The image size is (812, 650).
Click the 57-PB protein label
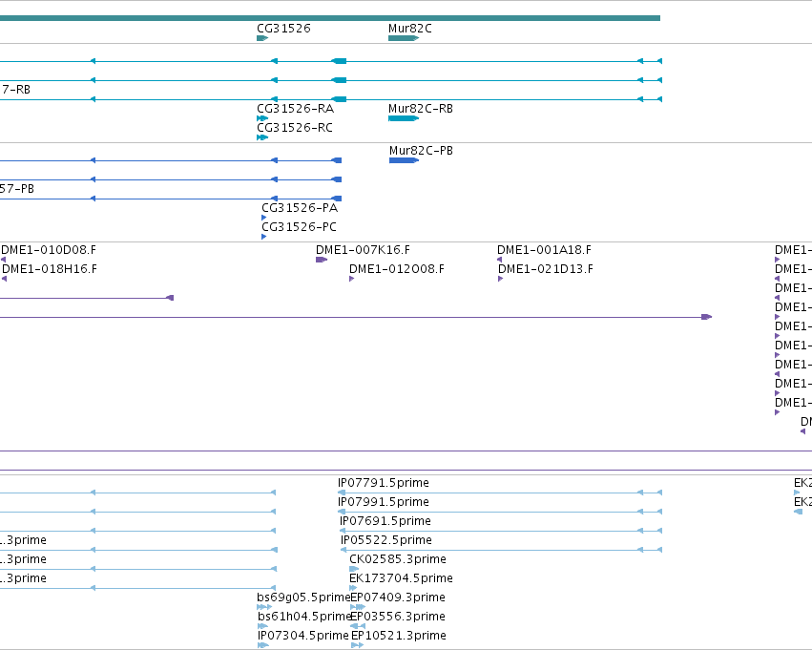click(17, 189)
